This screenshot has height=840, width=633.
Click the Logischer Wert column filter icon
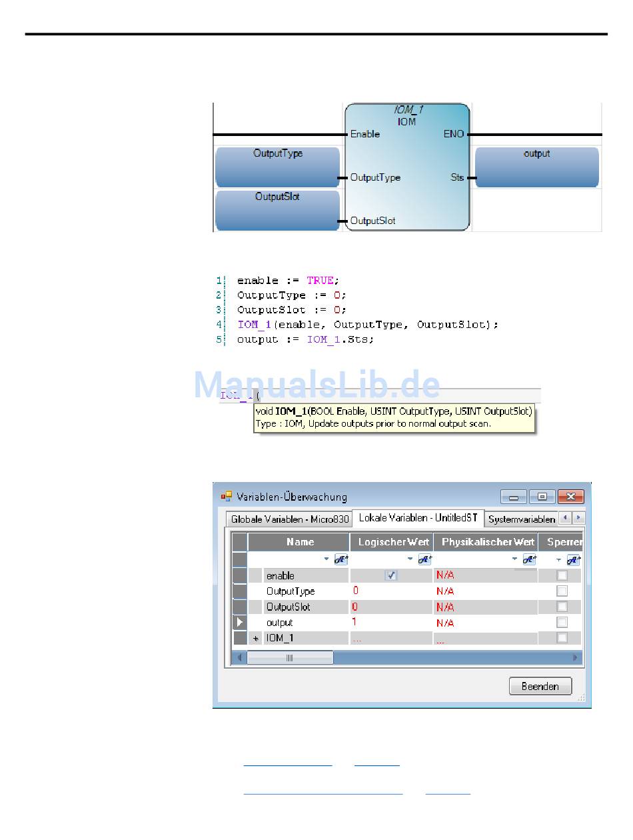click(424, 560)
